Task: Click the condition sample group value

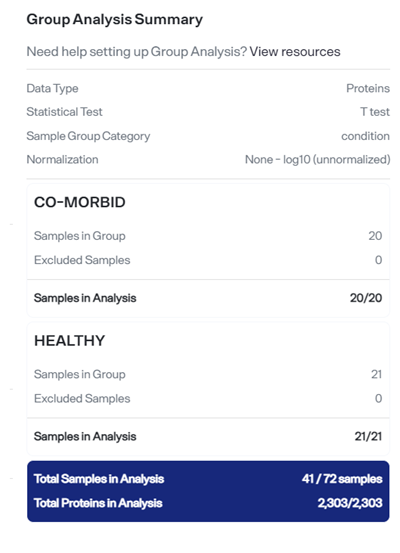Action: 365,136
